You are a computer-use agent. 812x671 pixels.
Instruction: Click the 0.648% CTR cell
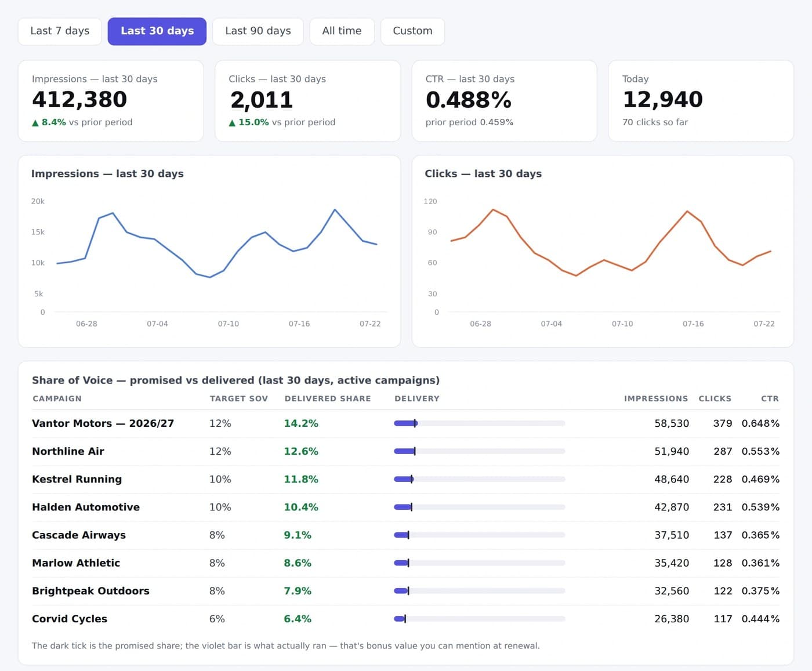tap(760, 423)
